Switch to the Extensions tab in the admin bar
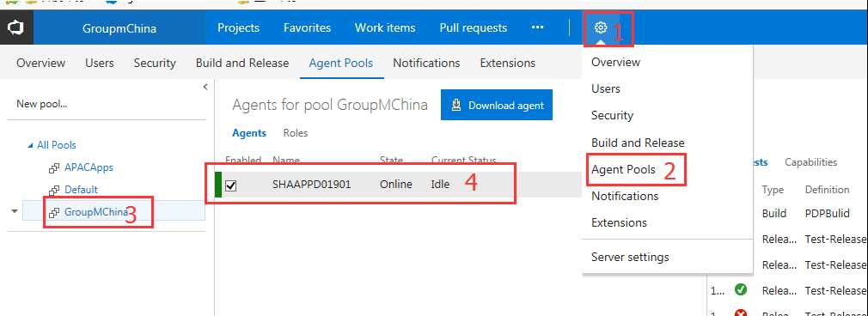Viewport: 868px width, 316px height. point(508,63)
